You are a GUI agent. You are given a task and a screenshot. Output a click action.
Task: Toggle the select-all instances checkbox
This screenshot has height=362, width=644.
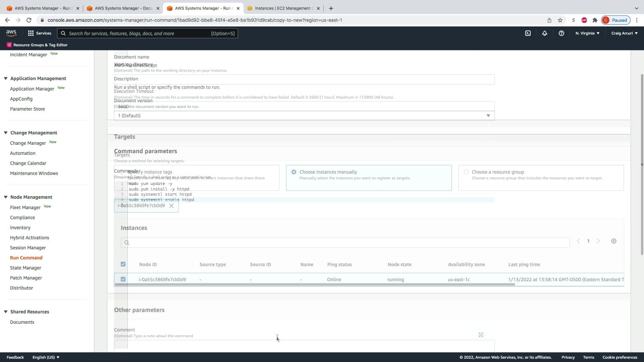pos(123,264)
